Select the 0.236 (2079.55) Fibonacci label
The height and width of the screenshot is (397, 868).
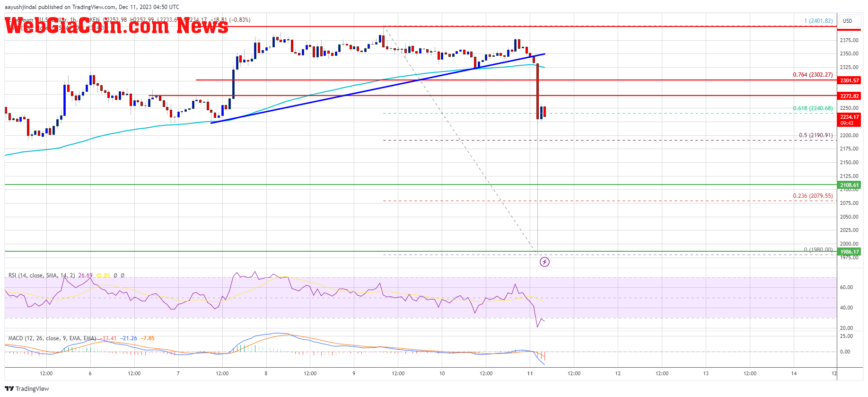click(813, 196)
